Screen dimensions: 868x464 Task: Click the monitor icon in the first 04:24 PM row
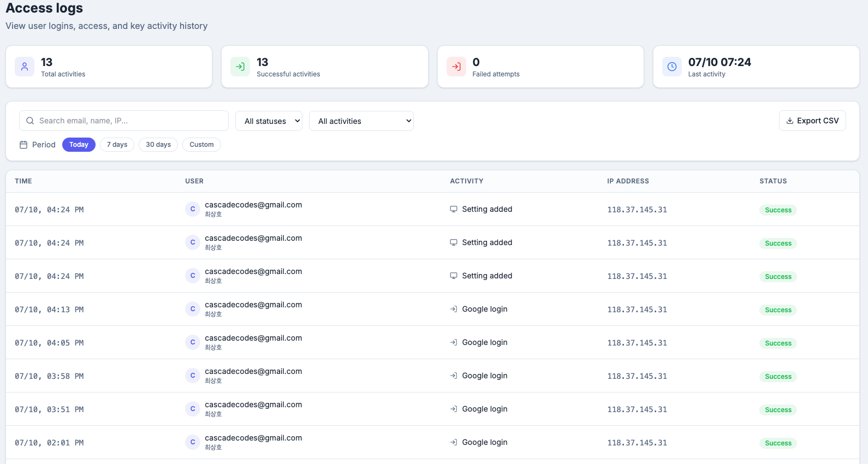coord(454,209)
